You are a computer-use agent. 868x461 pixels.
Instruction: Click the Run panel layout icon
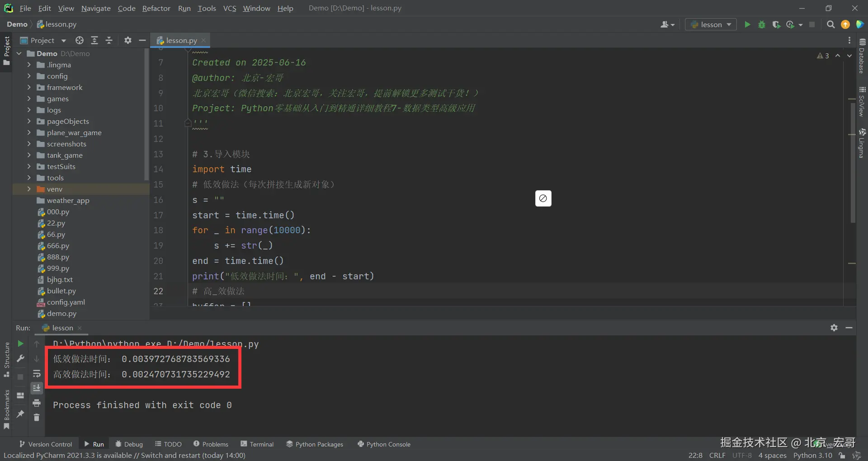20,395
